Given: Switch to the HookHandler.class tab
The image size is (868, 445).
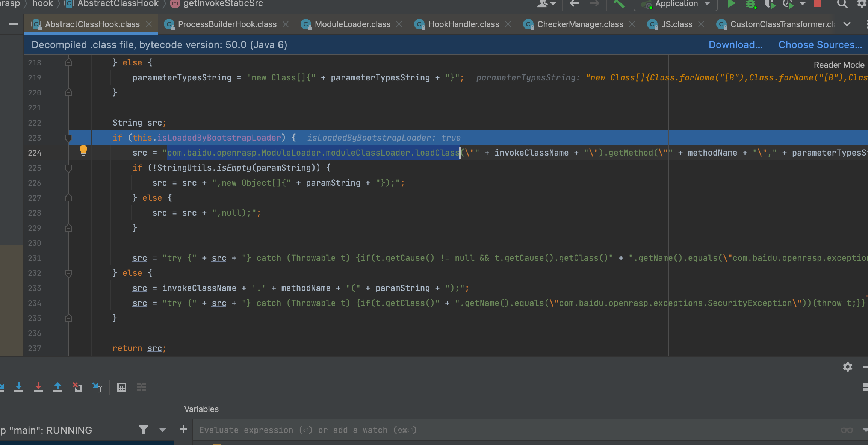Looking at the screenshot, I should [463, 24].
